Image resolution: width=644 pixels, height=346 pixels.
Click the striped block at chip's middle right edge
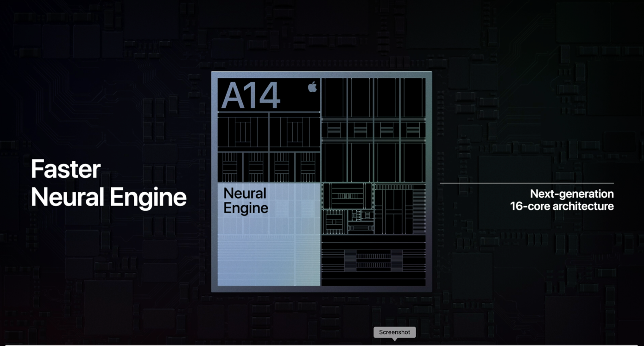(400, 208)
